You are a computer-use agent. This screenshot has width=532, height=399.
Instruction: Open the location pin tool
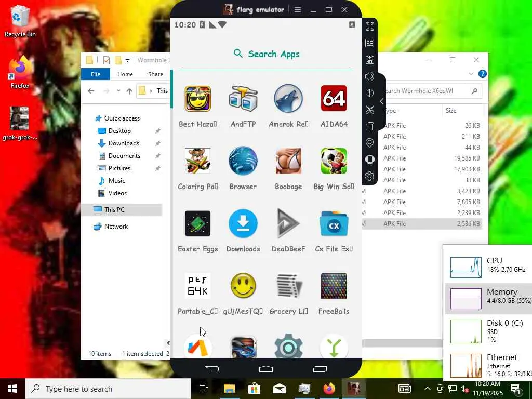coord(370,143)
